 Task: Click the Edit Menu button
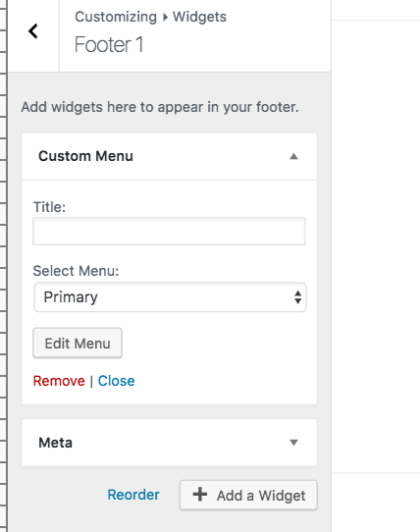[x=78, y=343]
